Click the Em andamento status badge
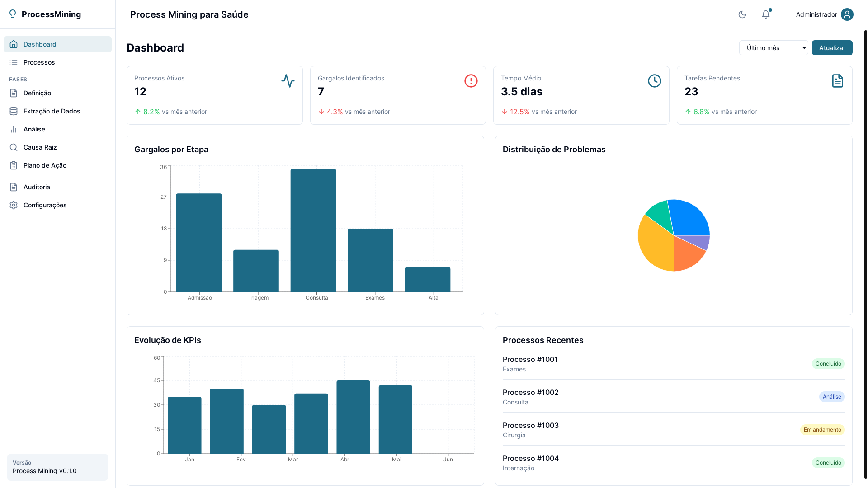Image resolution: width=868 pixels, height=488 pixels. tap(822, 430)
